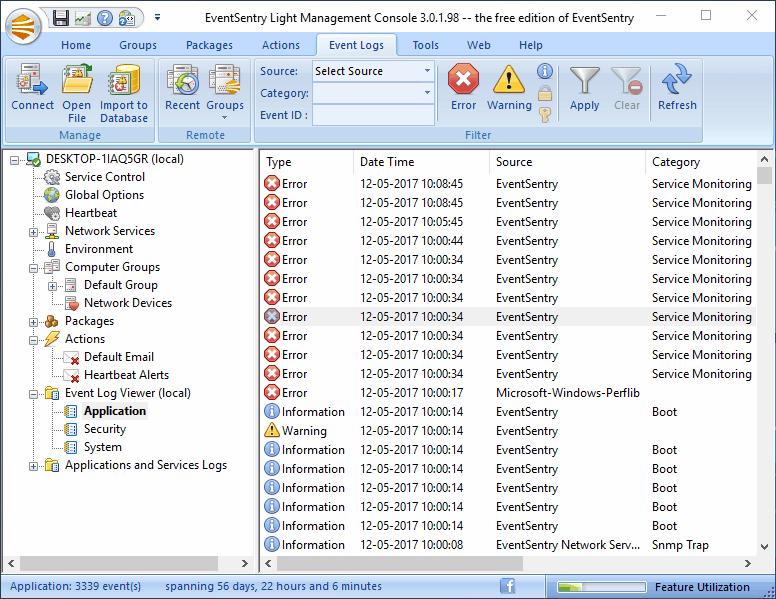Collapse the Event Log Viewer (local) node
The height and width of the screenshot is (599, 776).
tap(33, 394)
